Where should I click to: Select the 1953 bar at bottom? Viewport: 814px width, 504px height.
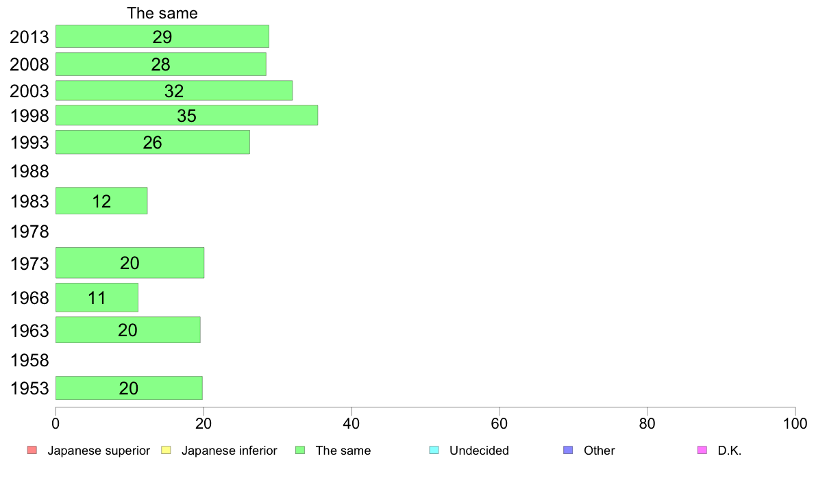[x=129, y=388]
